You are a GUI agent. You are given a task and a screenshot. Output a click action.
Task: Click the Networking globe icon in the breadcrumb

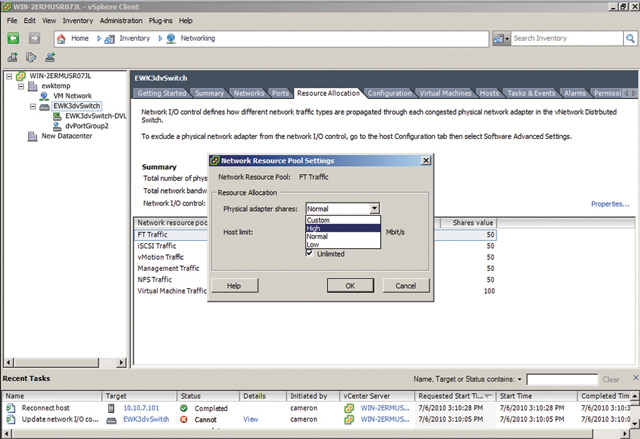point(171,39)
